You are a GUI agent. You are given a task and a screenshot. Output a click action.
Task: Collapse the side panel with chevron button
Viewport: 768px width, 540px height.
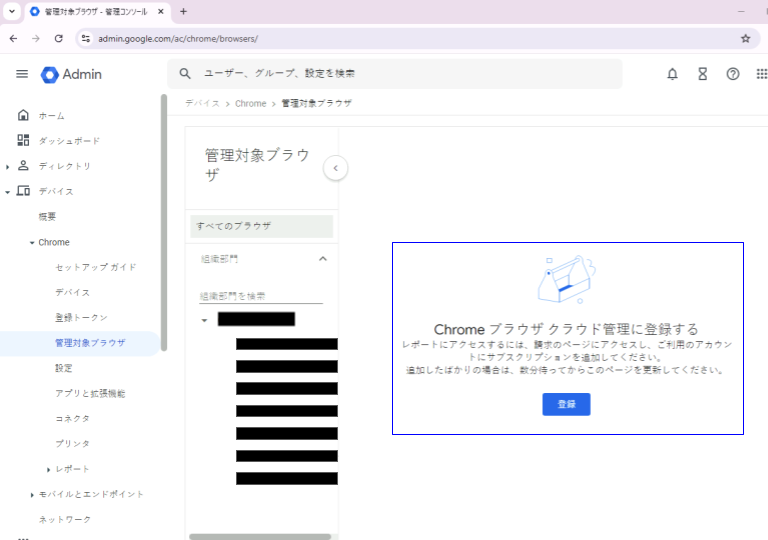coord(336,168)
